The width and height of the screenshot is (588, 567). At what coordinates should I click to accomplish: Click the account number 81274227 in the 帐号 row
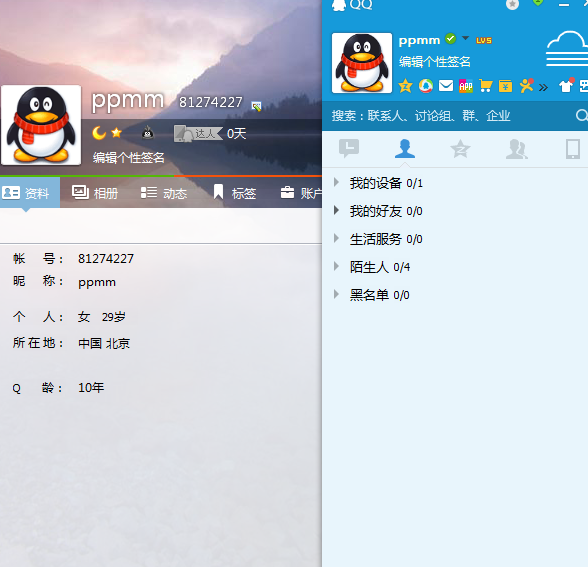[106, 258]
